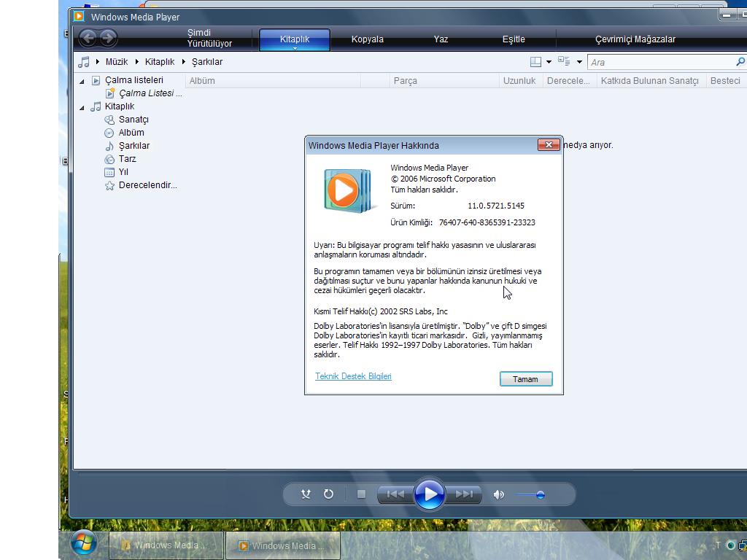Screen dimensions: 747x560
Task: Click the Stop playback button
Action: click(361, 494)
